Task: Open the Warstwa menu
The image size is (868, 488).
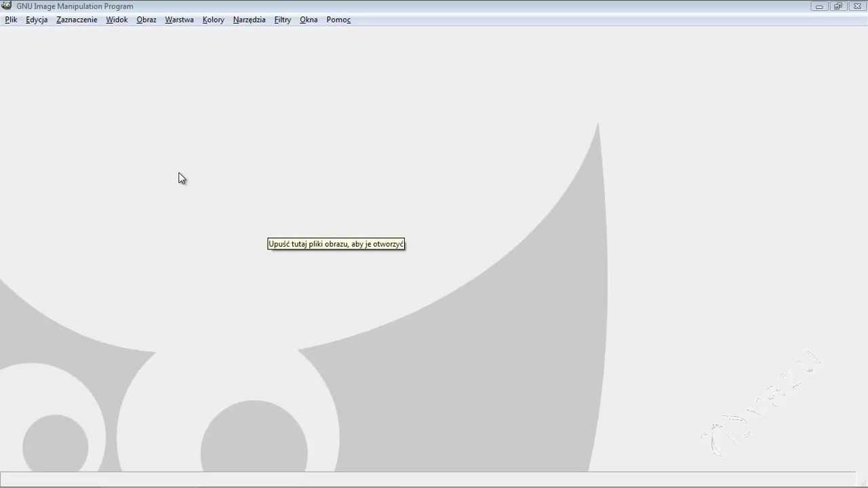Action: click(x=179, y=20)
